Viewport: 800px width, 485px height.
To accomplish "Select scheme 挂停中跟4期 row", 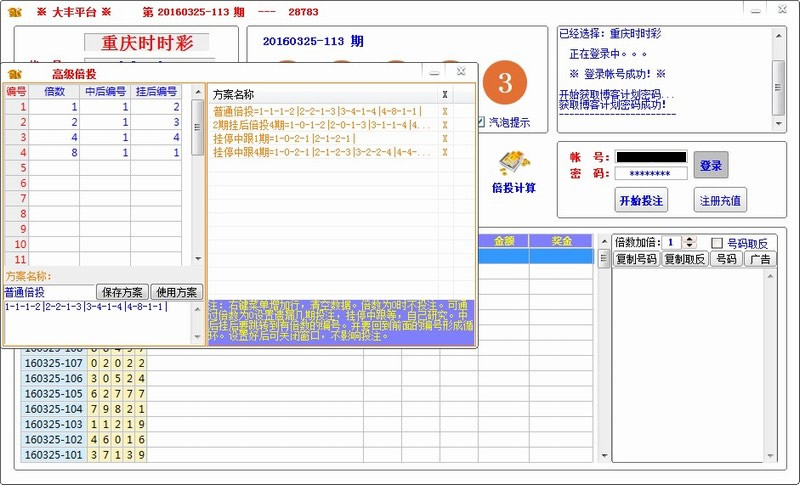I will click(324, 152).
